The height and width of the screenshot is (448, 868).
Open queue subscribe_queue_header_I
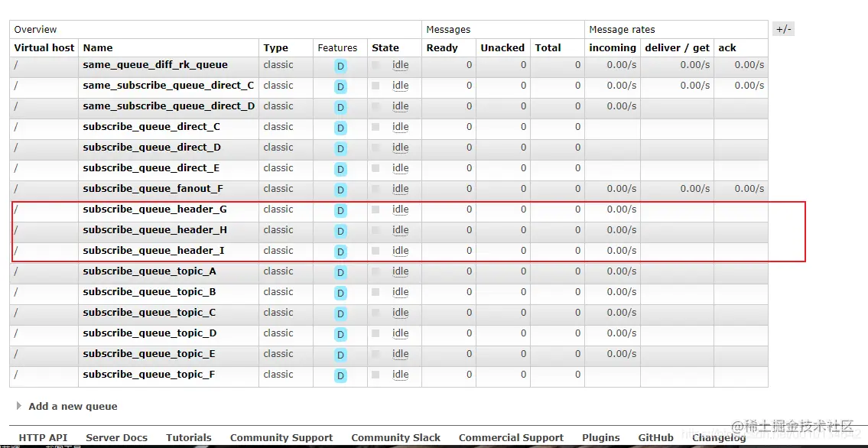(x=154, y=251)
